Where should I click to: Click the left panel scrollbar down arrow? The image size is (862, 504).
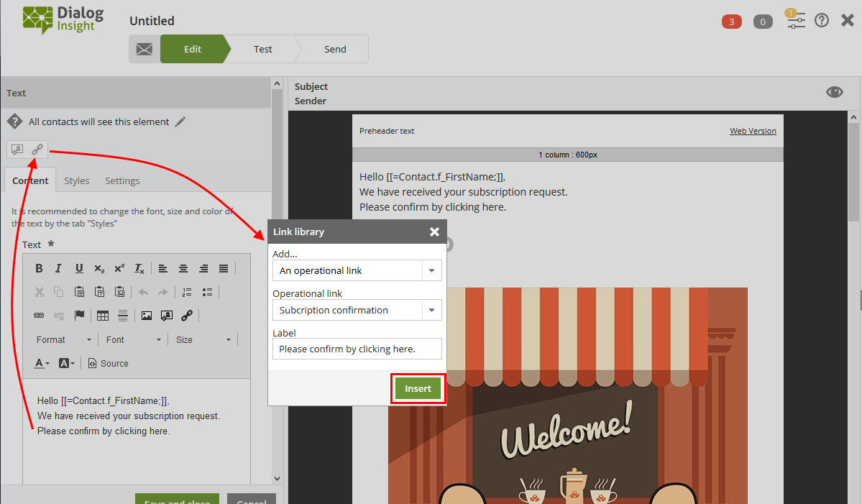coord(277,479)
